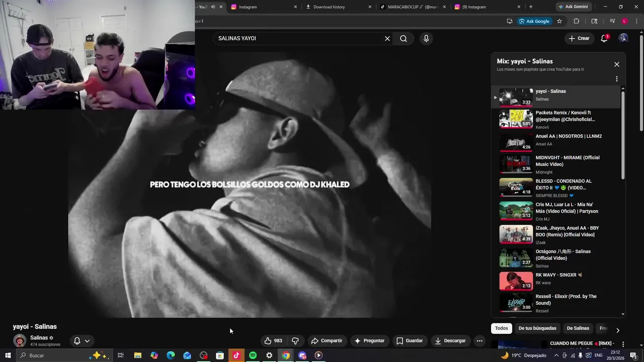Screen dimensions: 644x362
Task: Open the mix playlist three-dot options
Action: (x=617, y=79)
